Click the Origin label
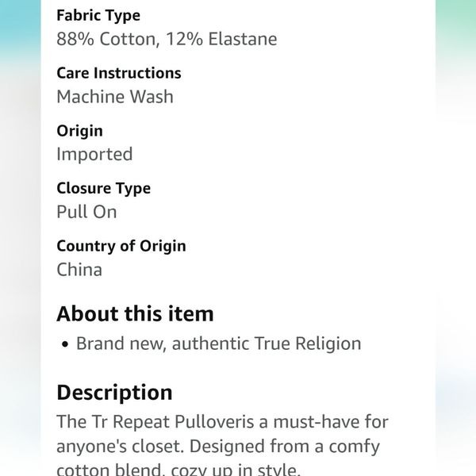Image resolution: width=476 pixels, height=476 pixels. [x=79, y=132]
